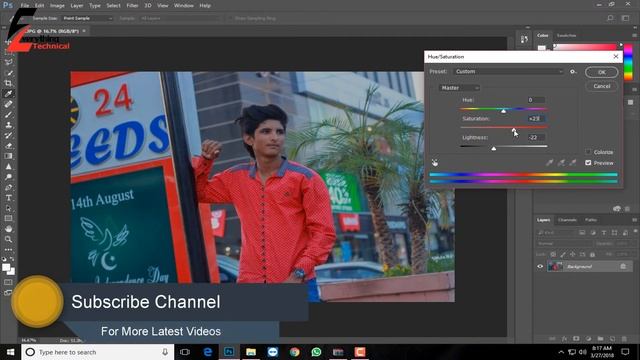Click the new adjustment layer icon
Image resolution: width=640 pixels, height=360 pixels.
pyautogui.click(x=588, y=339)
